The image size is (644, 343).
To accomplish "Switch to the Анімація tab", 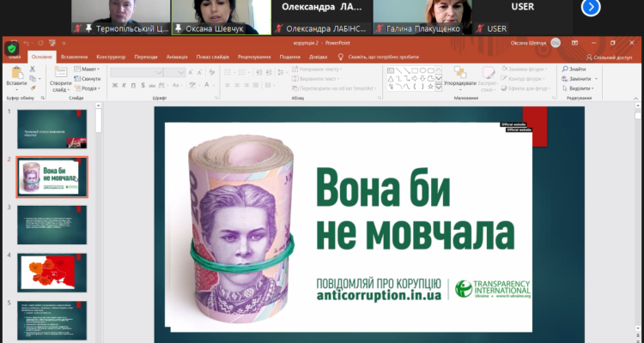I will (x=177, y=57).
